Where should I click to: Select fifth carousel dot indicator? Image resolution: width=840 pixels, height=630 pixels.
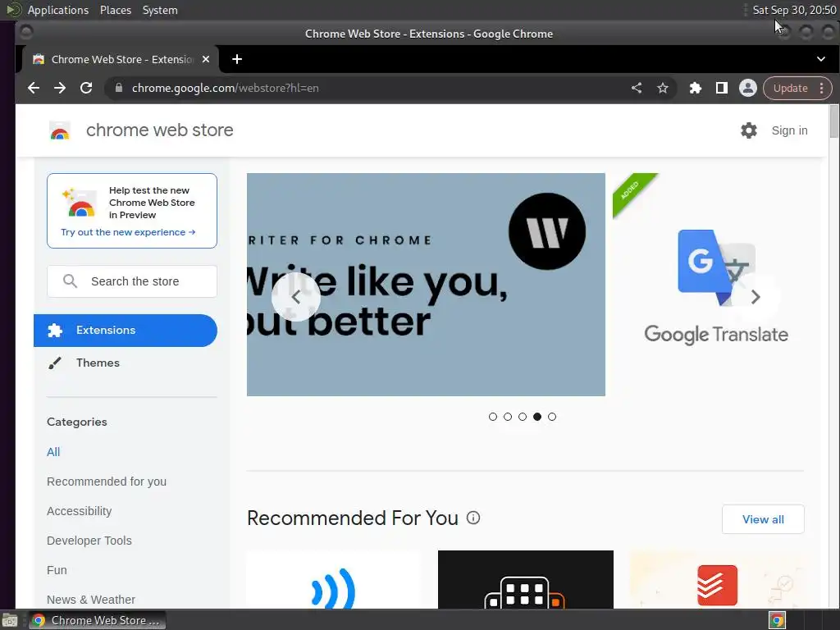click(552, 417)
